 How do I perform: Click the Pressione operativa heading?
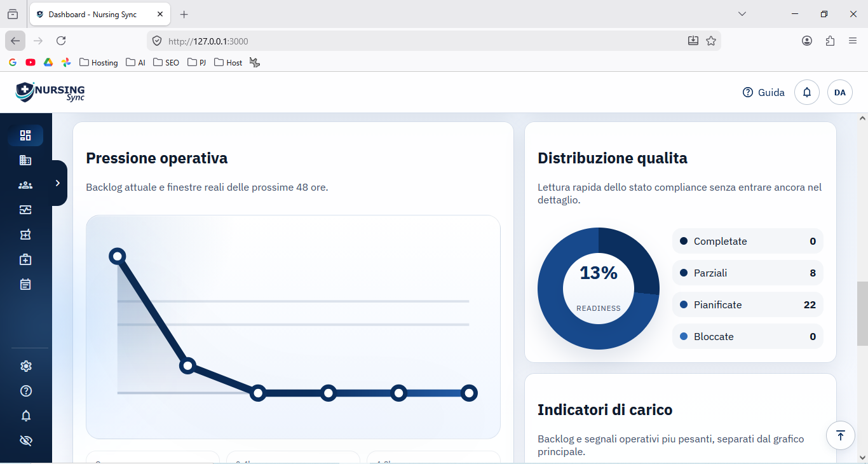click(x=157, y=158)
